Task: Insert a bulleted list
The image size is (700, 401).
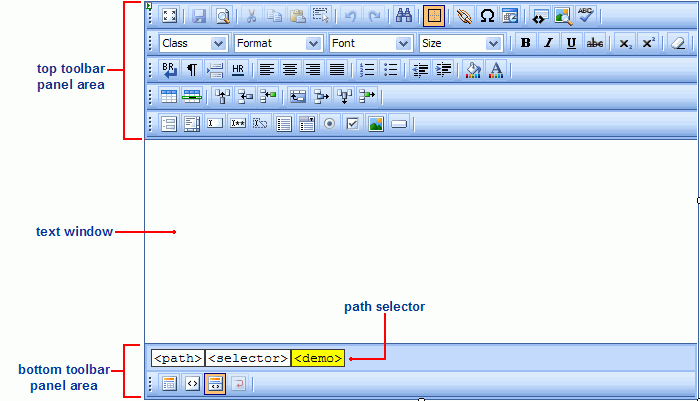Action: point(390,70)
